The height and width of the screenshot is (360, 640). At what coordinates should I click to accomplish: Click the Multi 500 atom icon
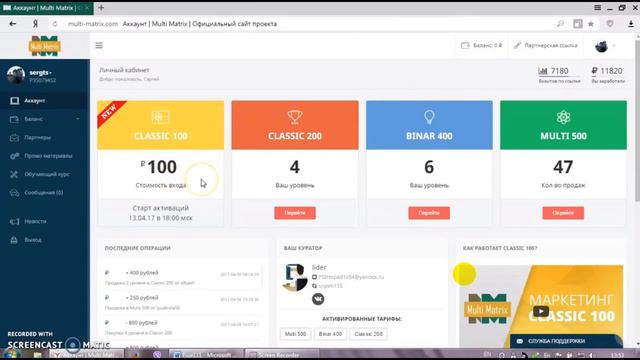pyautogui.click(x=563, y=117)
